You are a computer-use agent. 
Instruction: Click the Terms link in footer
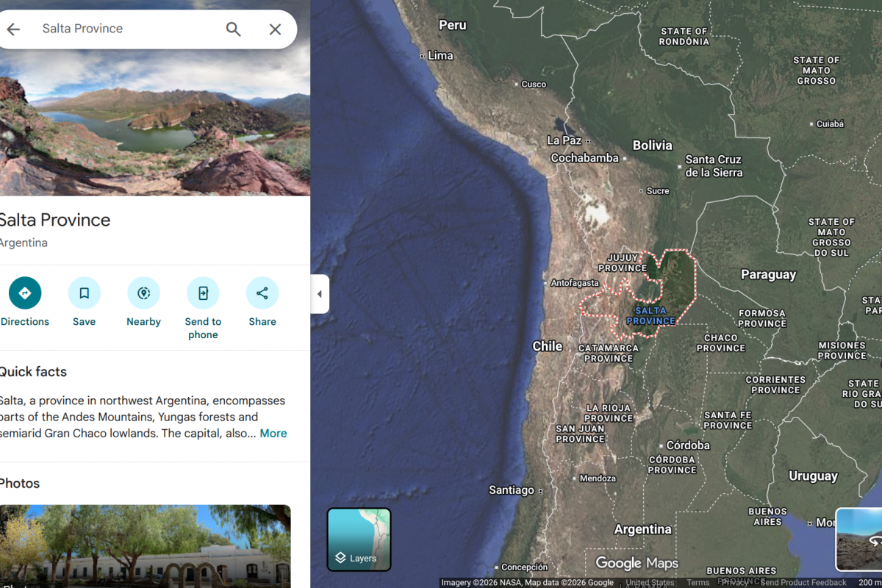click(x=698, y=583)
